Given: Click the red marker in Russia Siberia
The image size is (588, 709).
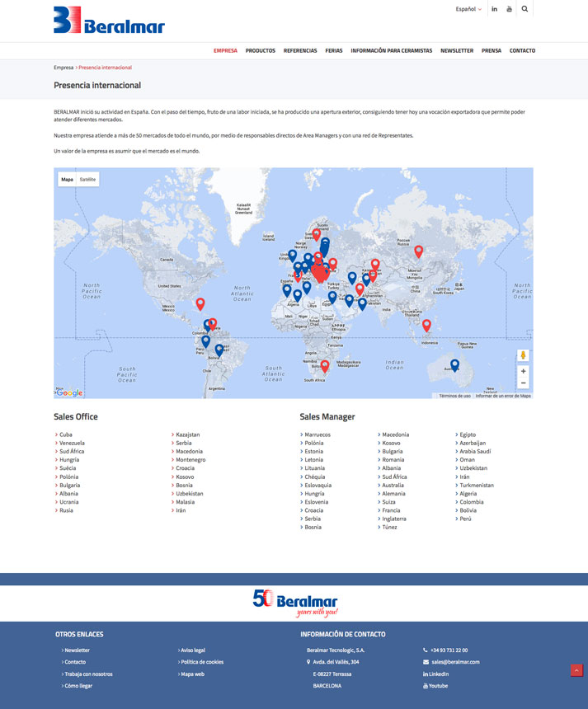Looking at the screenshot, I should pos(419,251).
